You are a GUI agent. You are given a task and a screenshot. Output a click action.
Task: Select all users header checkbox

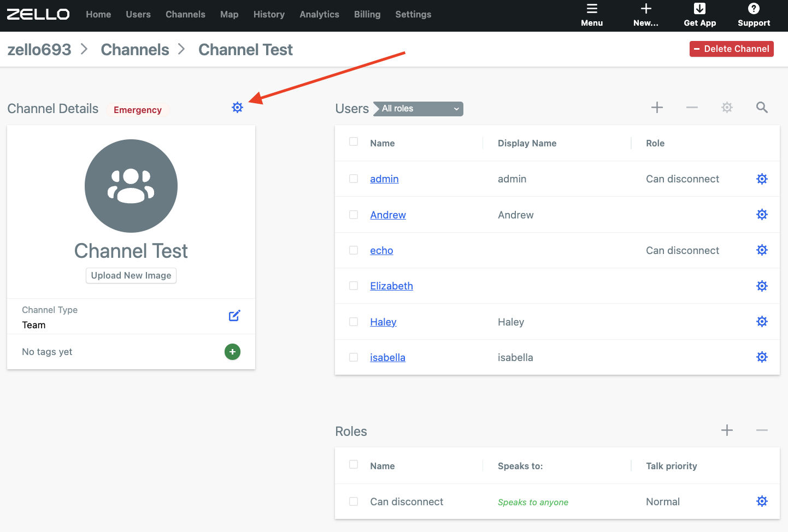point(354,142)
